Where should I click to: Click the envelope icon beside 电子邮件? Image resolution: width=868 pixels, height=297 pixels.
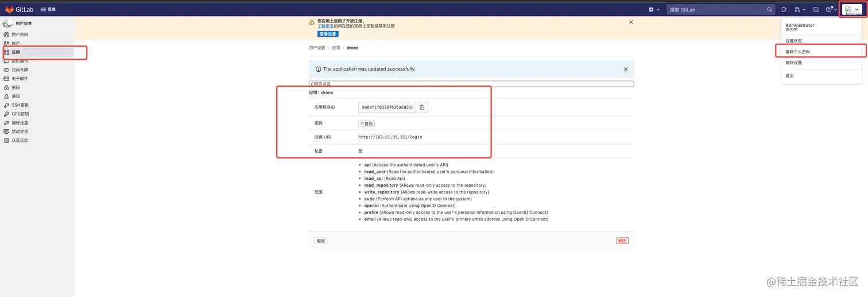[x=6, y=79]
